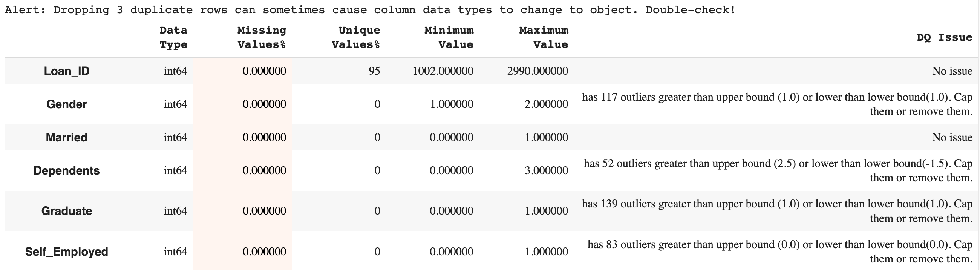The image size is (980, 270).
Task: Click the Self_Employed row label
Action: [x=67, y=252]
